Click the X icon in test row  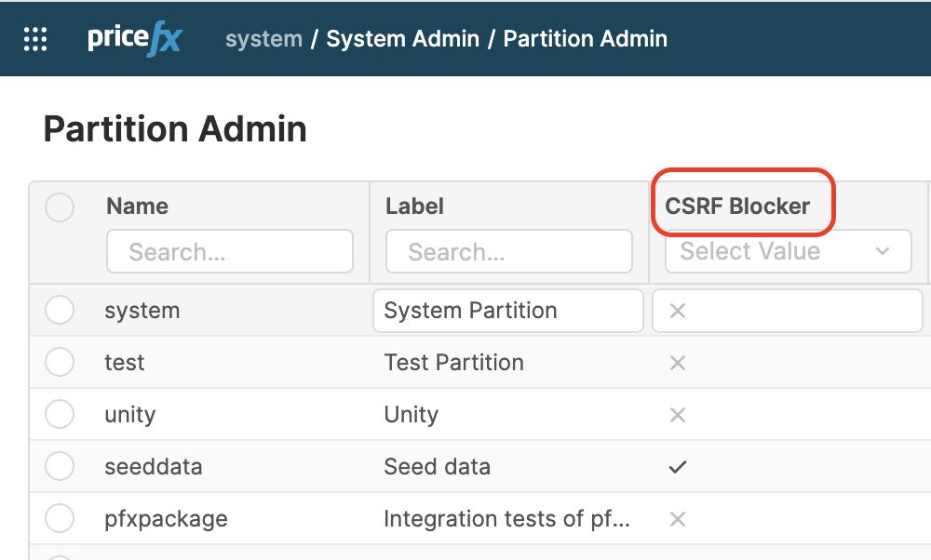coord(678,363)
